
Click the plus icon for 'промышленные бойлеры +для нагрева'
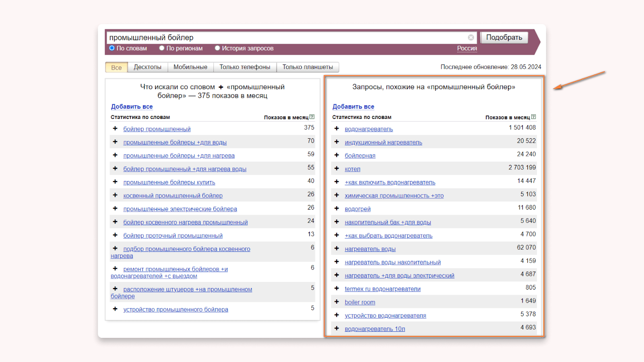pos(115,155)
